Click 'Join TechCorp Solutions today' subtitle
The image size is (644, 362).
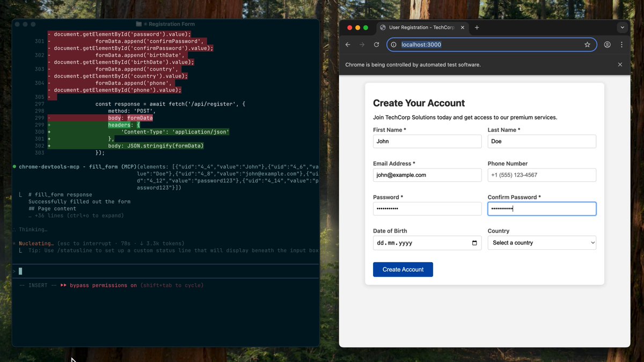pyautogui.click(x=465, y=117)
